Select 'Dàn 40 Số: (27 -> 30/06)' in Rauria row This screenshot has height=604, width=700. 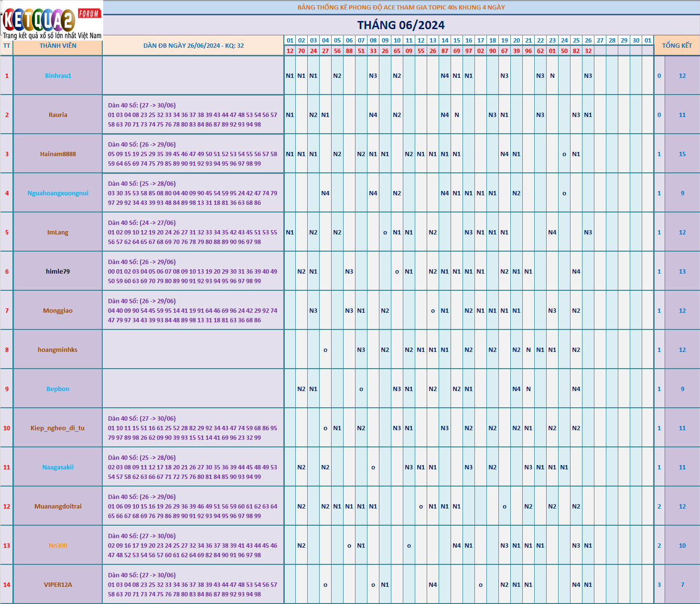click(142, 105)
